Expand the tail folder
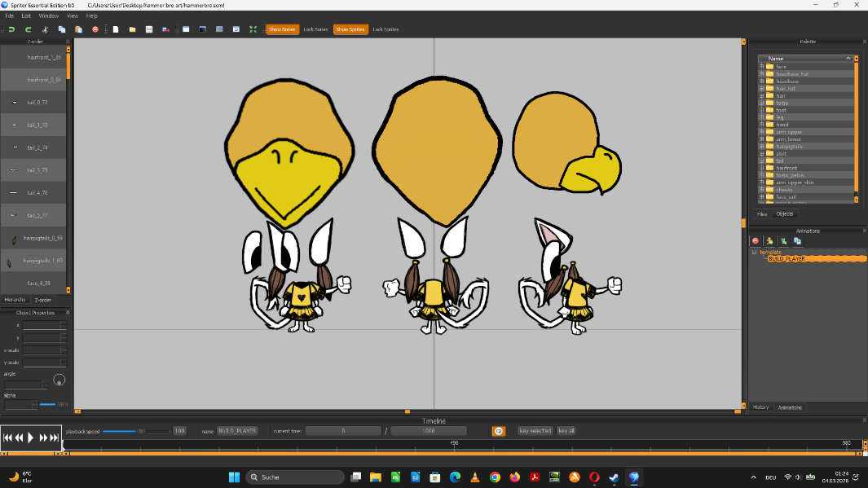This screenshot has height=488, width=868. click(761, 160)
